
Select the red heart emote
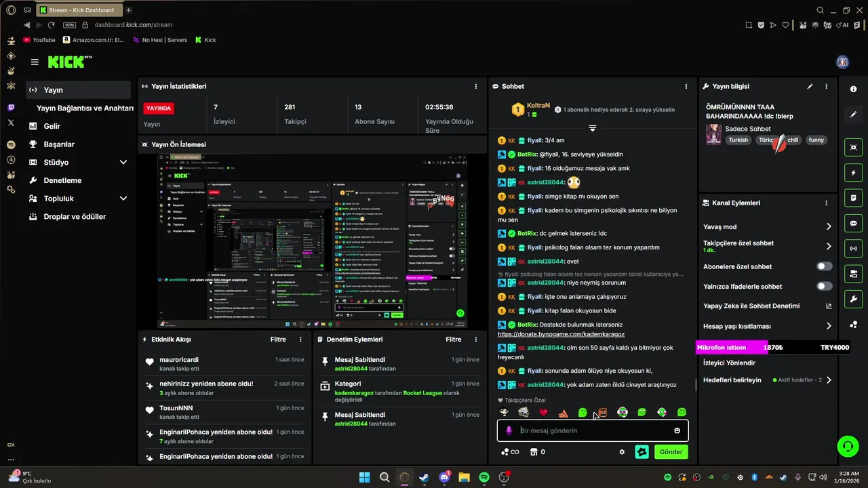pos(543,412)
